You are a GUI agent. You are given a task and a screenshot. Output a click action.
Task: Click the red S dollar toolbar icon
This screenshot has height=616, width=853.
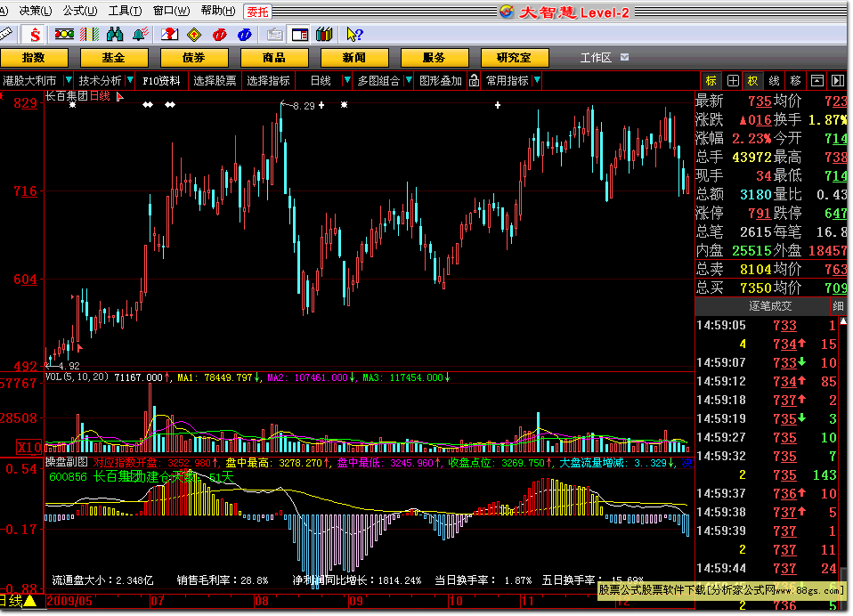point(35,35)
